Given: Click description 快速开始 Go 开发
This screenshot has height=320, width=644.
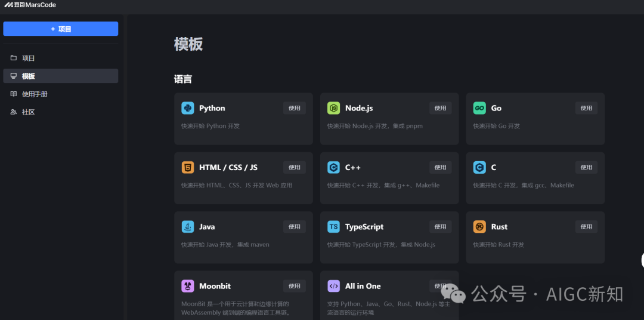Looking at the screenshot, I should [497, 126].
